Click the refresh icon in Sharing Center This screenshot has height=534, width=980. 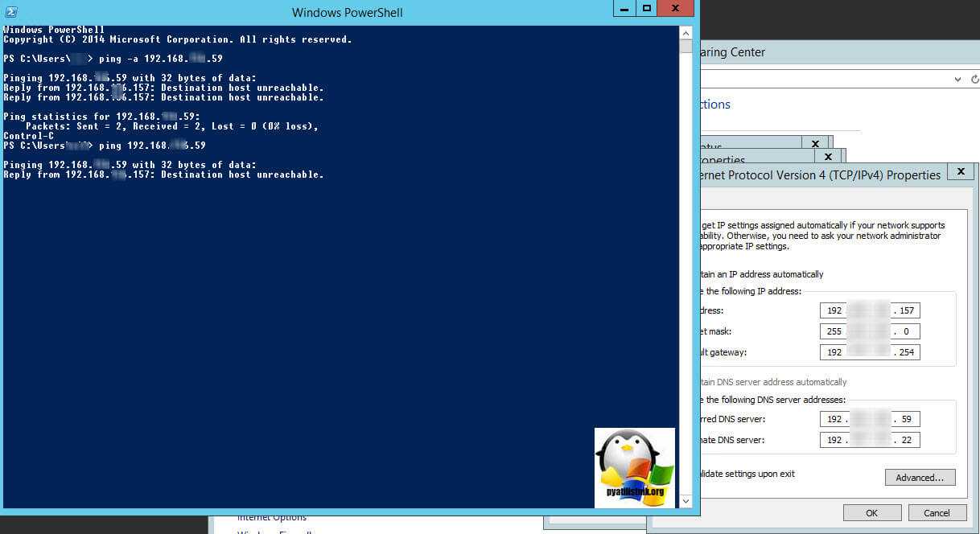click(974, 80)
